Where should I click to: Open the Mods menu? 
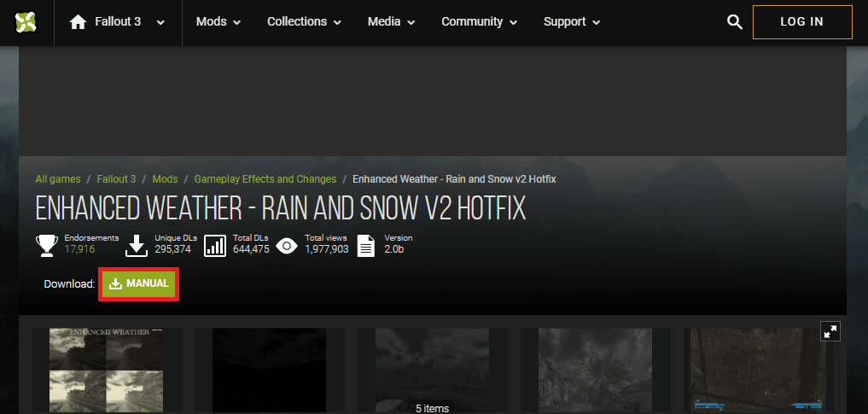[x=218, y=21]
